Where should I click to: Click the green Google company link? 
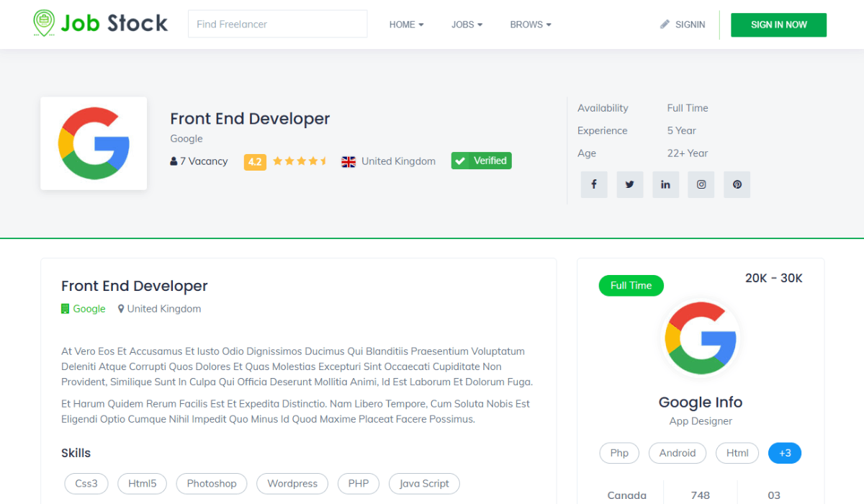point(84,309)
